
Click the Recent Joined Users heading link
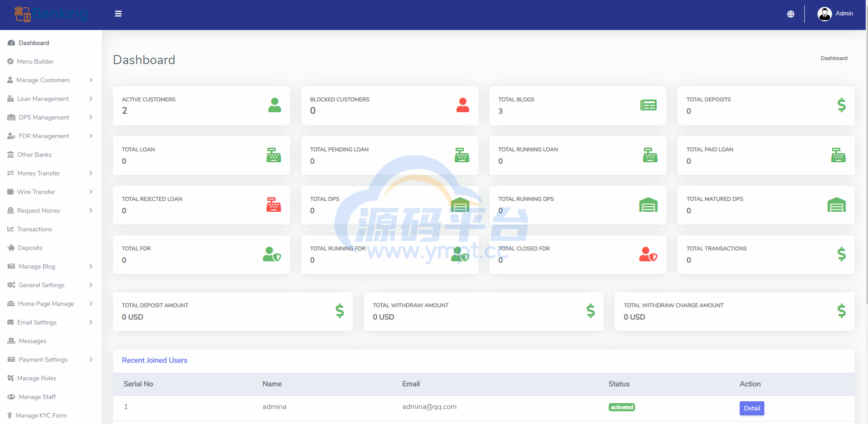[155, 360]
